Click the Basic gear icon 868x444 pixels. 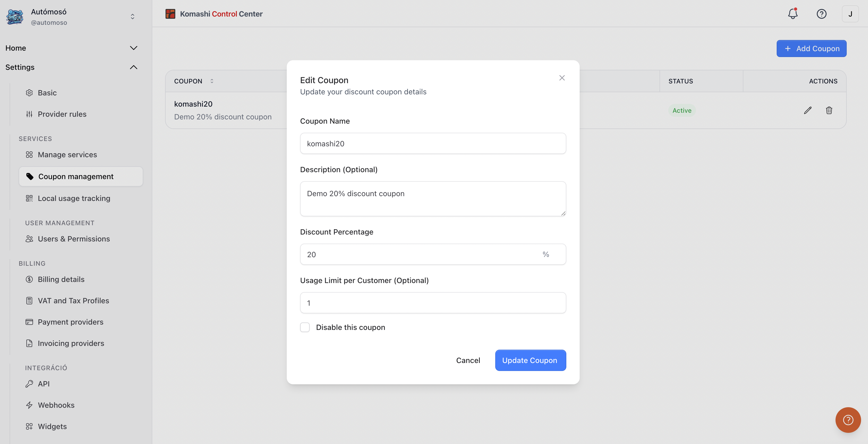(x=29, y=93)
